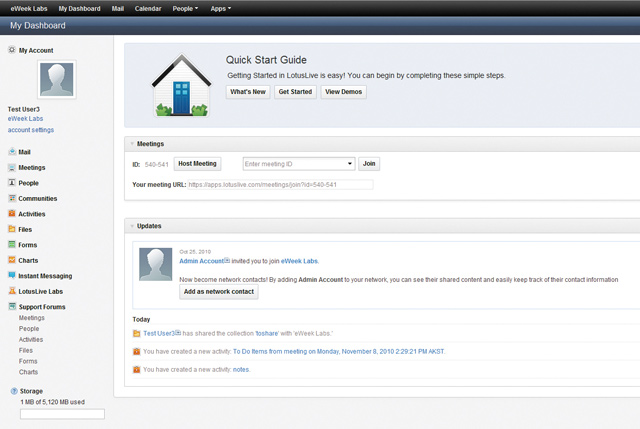Click the View Demos button
This screenshot has width=640, height=429.
(343, 92)
